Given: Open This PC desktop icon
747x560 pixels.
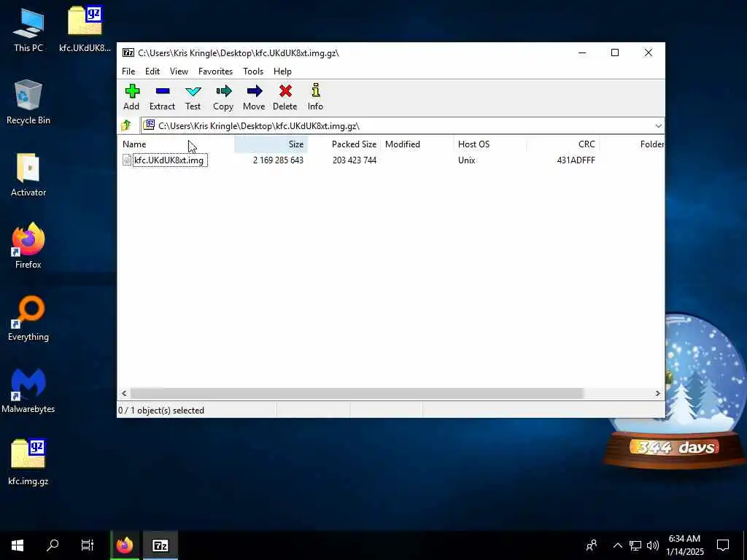Looking at the screenshot, I should point(28,30).
